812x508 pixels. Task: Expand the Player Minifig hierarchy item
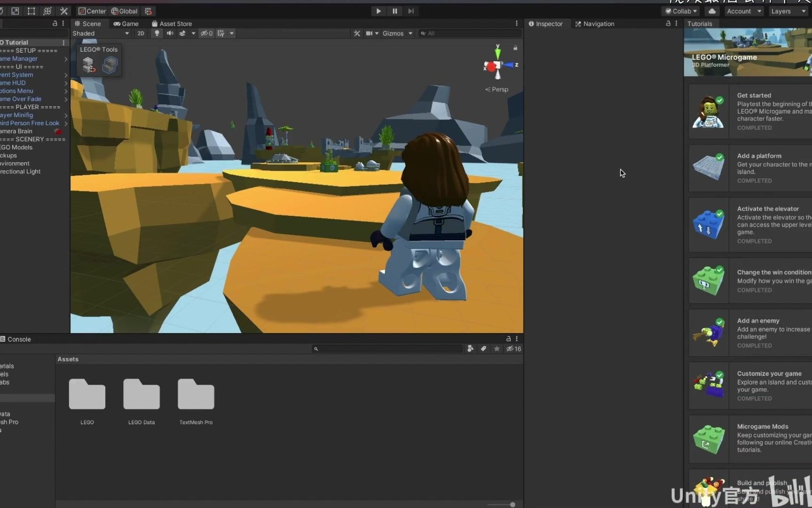click(x=66, y=115)
